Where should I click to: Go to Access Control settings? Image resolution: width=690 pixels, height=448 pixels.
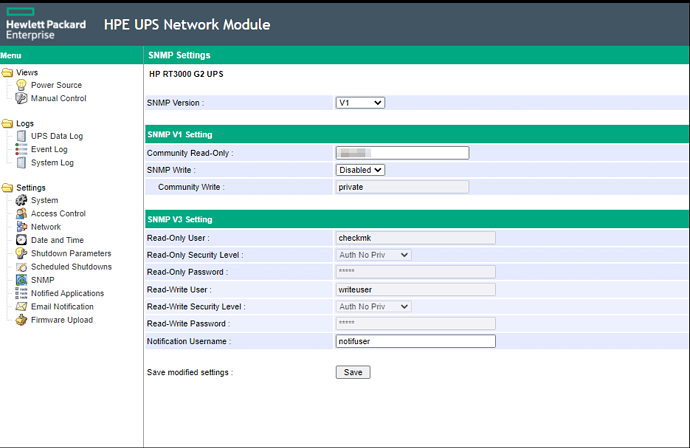tap(58, 213)
